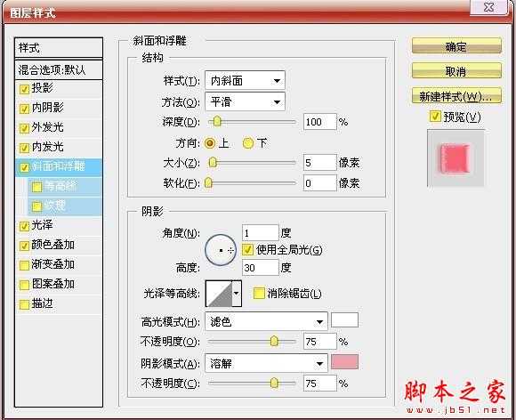516x420 pixels.
Task: Enable the 等高线 contour sub-option checkbox
Action: 36,187
